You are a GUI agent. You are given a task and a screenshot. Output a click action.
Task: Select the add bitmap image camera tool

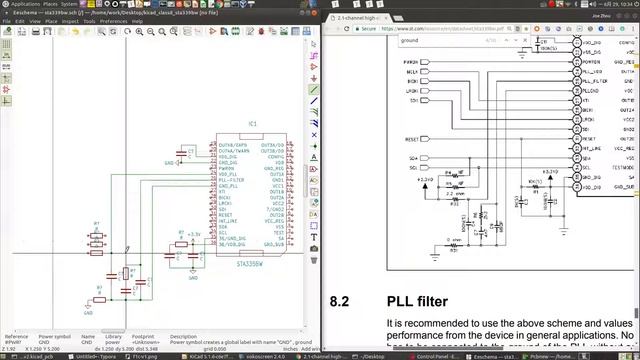pos(313,248)
